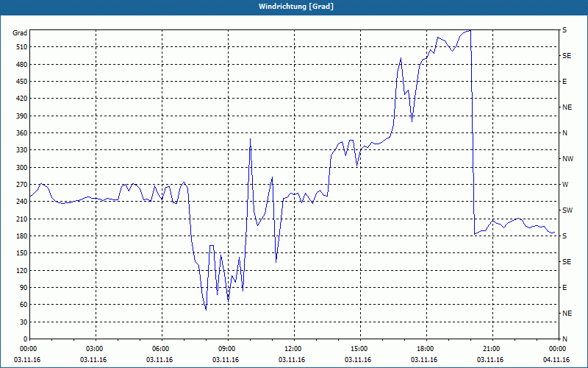
Task: Choose the 60 y-axis tick label
Action: (24, 305)
